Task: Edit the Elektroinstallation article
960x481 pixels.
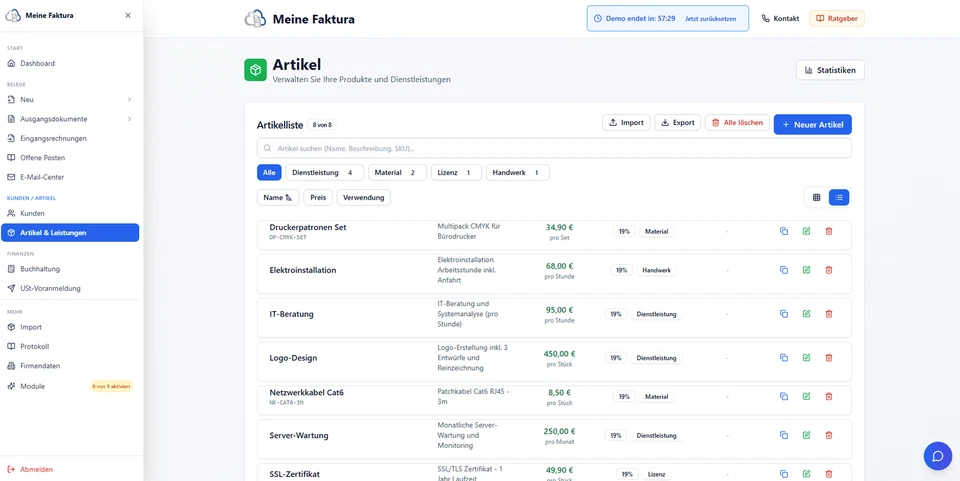Action: click(x=806, y=270)
